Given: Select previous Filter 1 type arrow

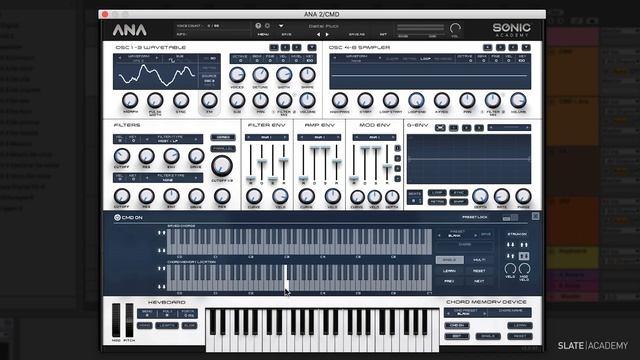Looking at the screenshot, I should point(147,139).
